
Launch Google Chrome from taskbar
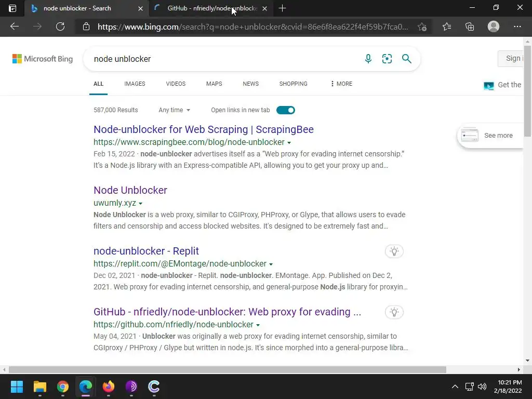coord(63,387)
